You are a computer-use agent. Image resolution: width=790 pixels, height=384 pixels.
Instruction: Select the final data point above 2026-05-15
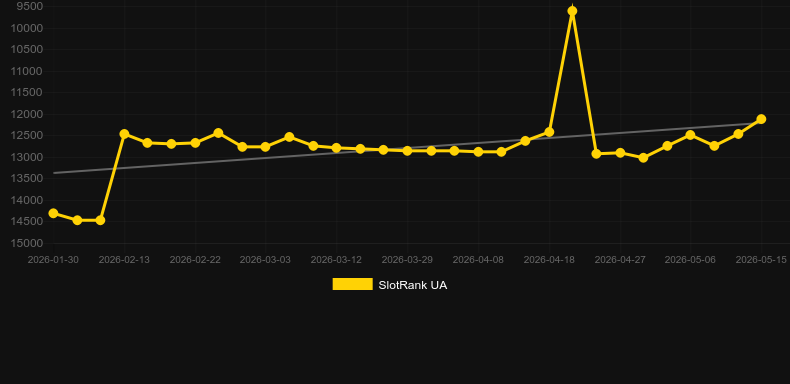pos(761,119)
